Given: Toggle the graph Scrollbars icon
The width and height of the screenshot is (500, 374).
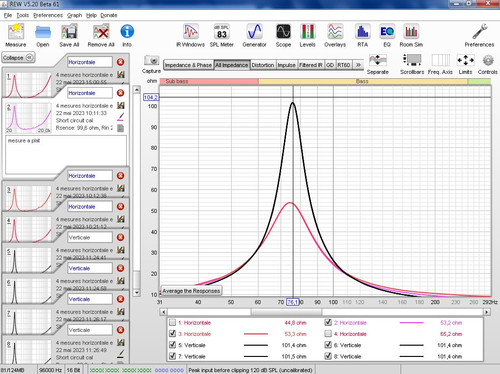Looking at the screenshot, I should click(412, 61).
